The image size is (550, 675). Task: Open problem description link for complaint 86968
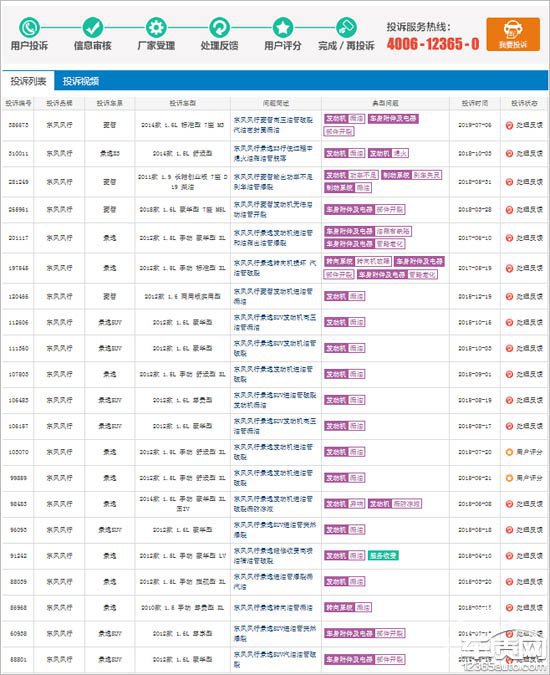point(273,608)
